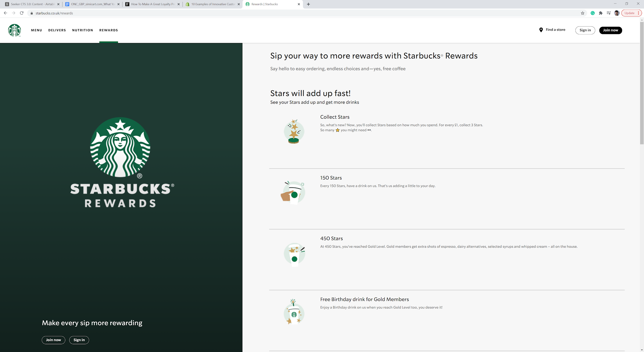Viewport: 644px width, 352px height.
Task: Open the DELIVERS navigation item
Action: click(57, 30)
